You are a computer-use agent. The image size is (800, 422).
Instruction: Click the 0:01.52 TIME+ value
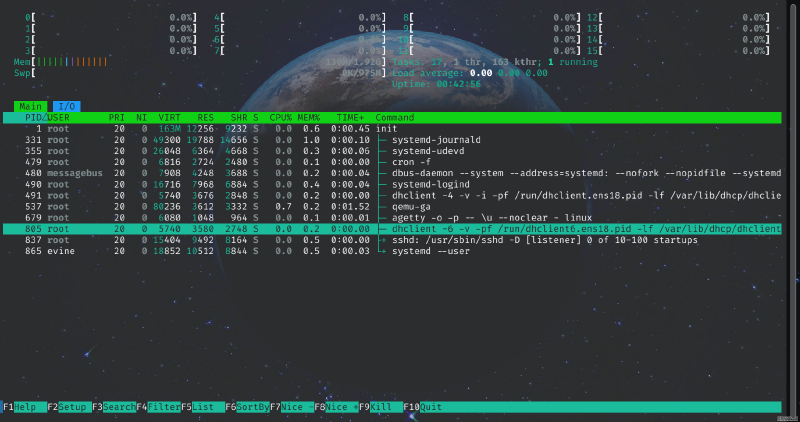[x=351, y=207]
